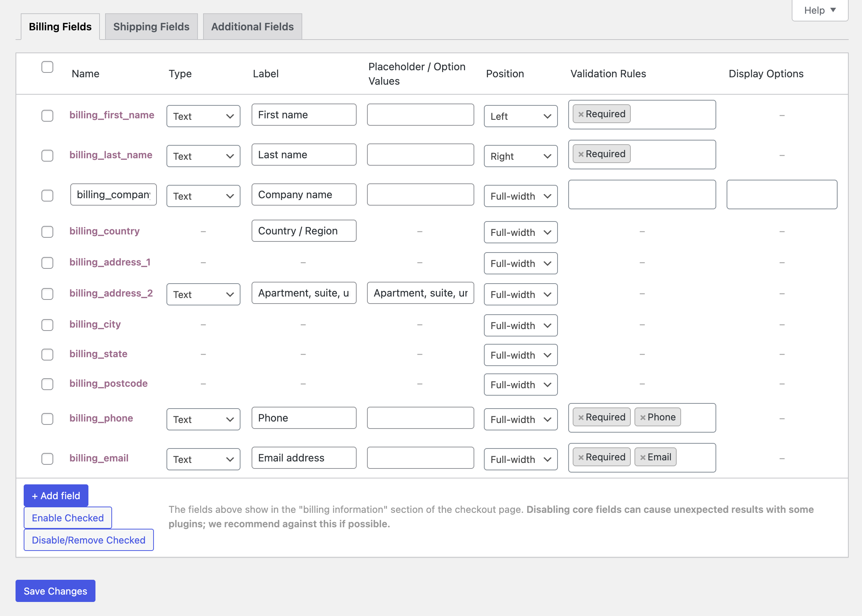The width and height of the screenshot is (862, 616).
Task: Select the billing_city checkbox
Action: pyautogui.click(x=47, y=325)
